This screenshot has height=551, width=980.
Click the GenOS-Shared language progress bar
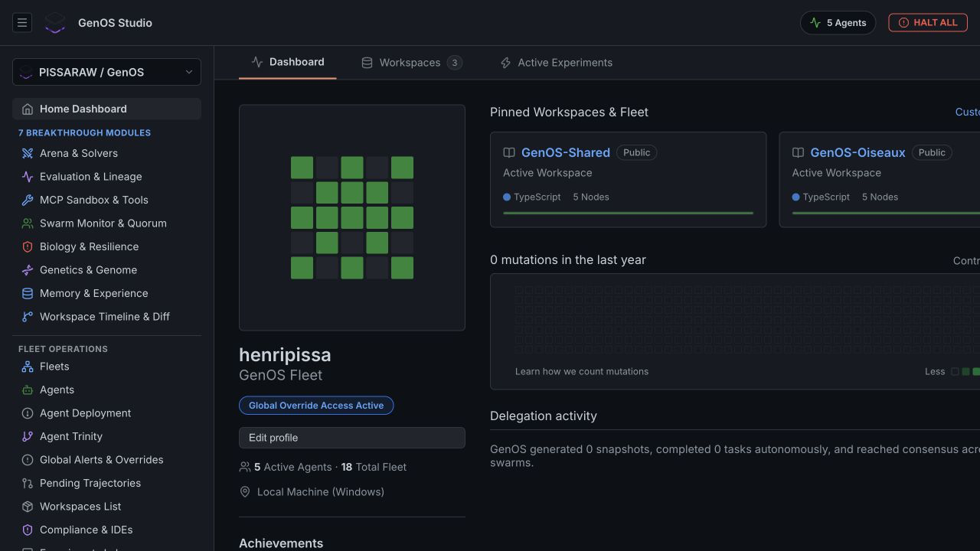click(628, 213)
